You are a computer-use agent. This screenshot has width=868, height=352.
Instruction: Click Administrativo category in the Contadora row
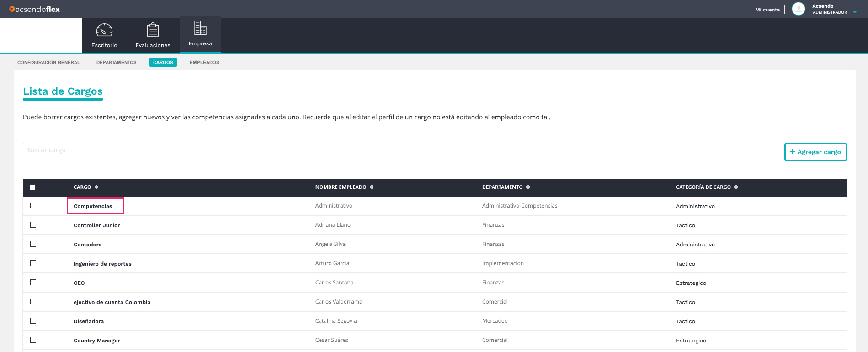point(695,245)
